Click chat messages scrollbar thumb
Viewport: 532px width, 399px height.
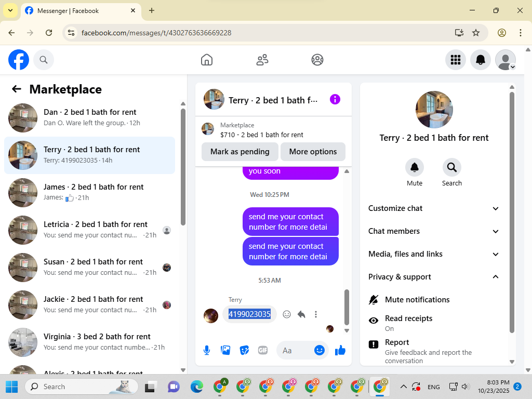tap(347, 307)
